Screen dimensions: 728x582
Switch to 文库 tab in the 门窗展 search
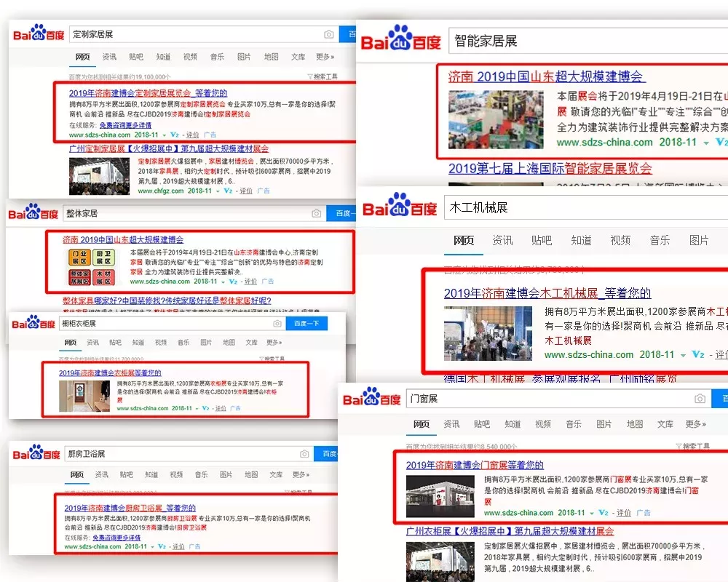tap(665, 423)
